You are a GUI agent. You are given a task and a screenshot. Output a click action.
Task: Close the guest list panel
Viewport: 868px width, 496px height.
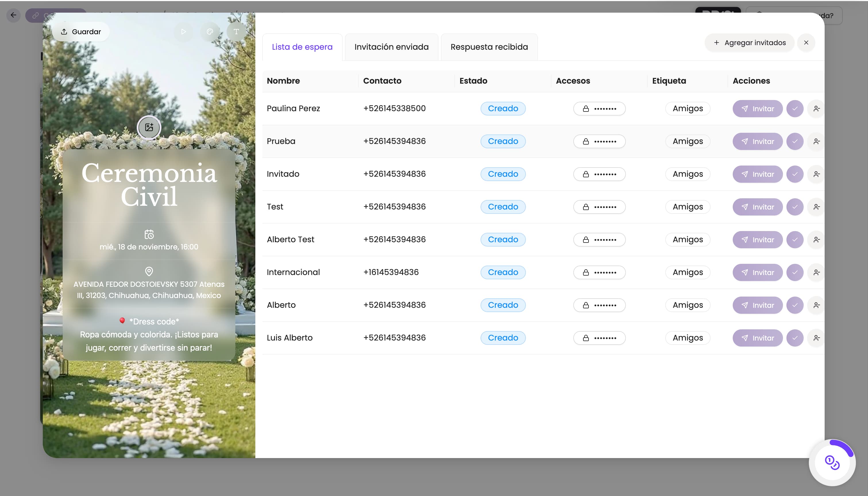(806, 43)
